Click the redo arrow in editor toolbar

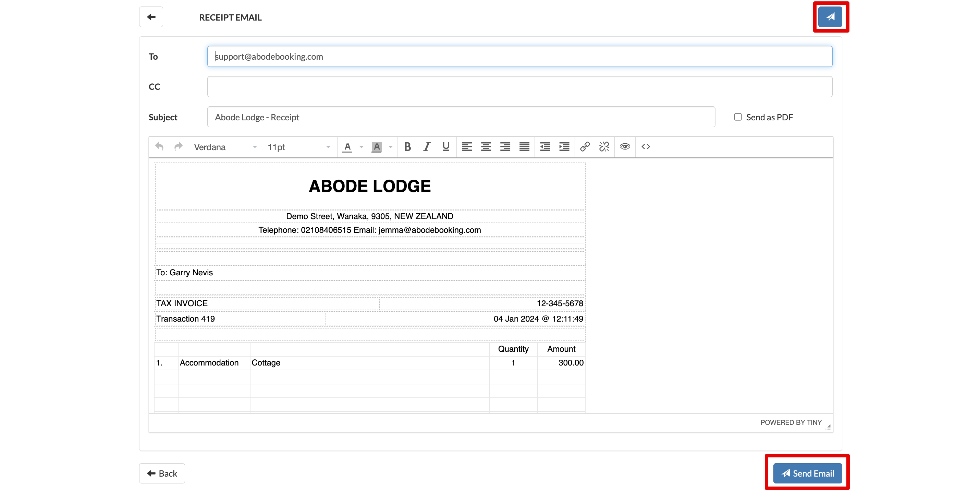click(x=178, y=147)
